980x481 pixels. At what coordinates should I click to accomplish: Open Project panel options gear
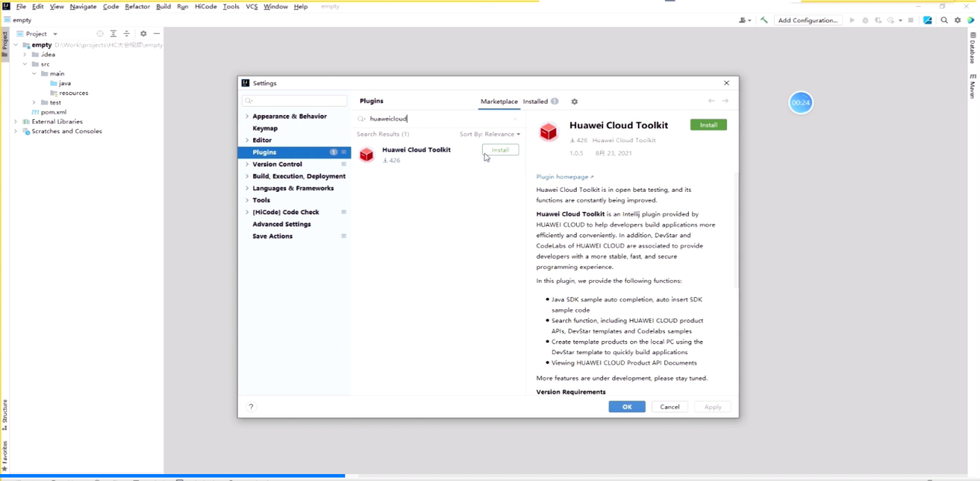click(143, 34)
